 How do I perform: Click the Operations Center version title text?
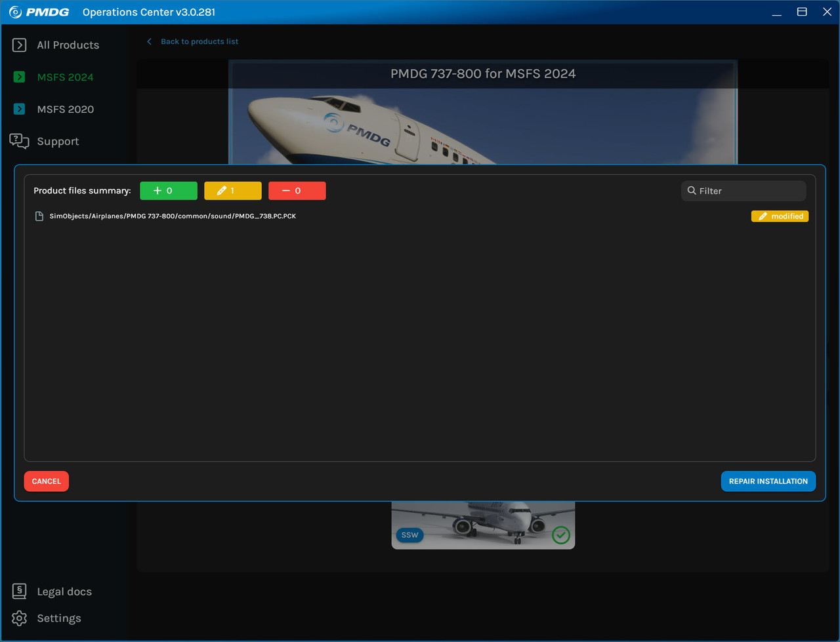click(x=149, y=12)
